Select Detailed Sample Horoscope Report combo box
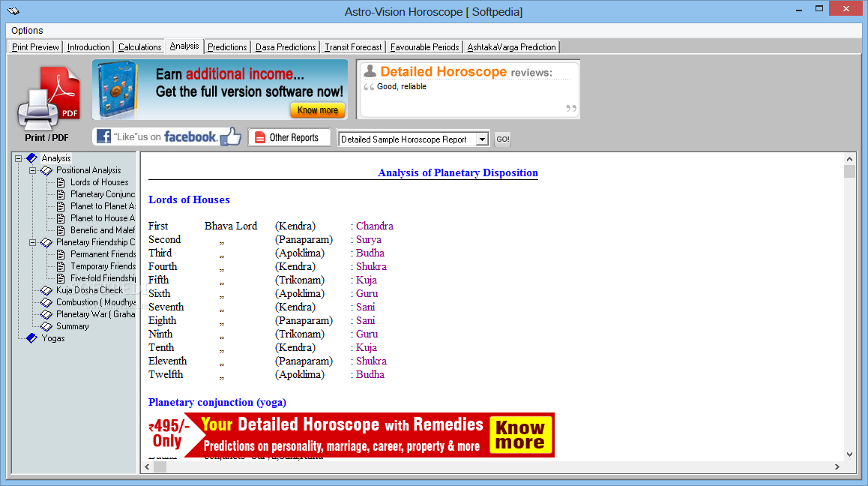Image resolution: width=868 pixels, height=486 pixels. pyautogui.click(x=413, y=139)
